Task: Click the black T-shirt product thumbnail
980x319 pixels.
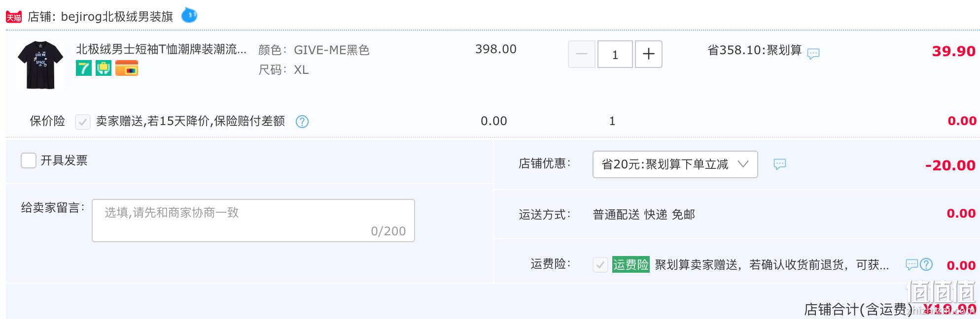Action: [x=40, y=64]
